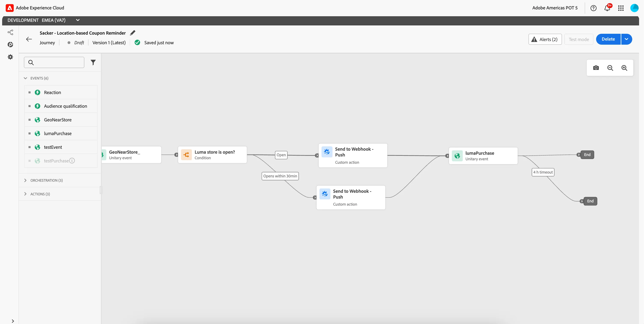Select the Open path label
The width and height of the screenshot is (644, 324).
pos(281,155)
